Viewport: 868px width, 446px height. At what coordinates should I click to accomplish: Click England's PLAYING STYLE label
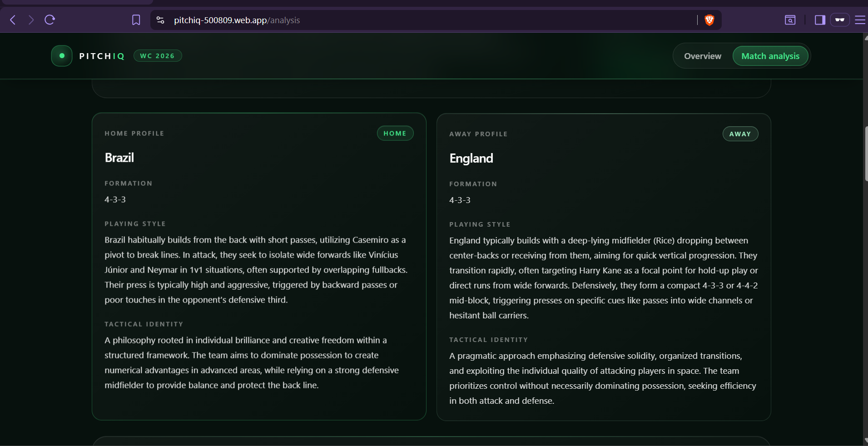(480, 224)
